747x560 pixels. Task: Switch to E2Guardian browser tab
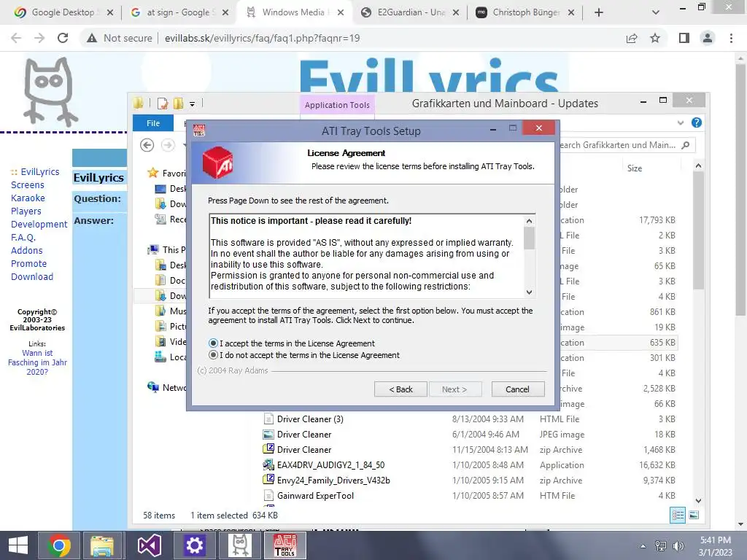(x=411, y=12)
